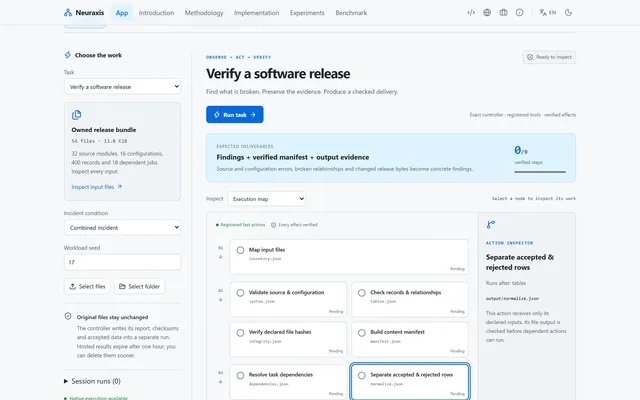Click the Run task button
640x400 pixels.
click(235, 115)
